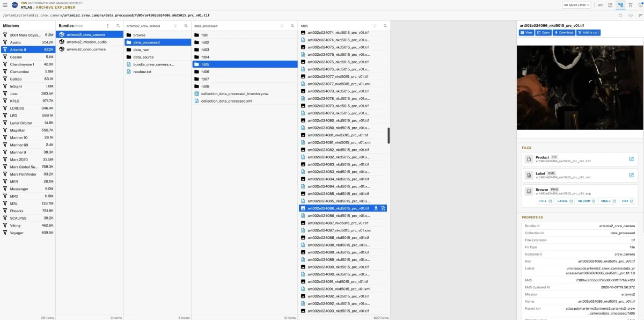Select the artemis2_mission_audio bundle
This screenshot has height=320, width=644.
[90, 42]
